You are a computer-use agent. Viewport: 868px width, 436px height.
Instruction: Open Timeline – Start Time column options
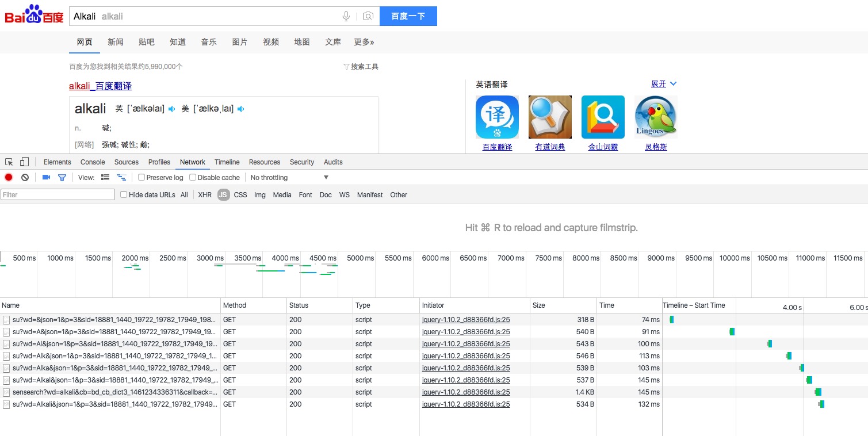(x=694, y=305)
